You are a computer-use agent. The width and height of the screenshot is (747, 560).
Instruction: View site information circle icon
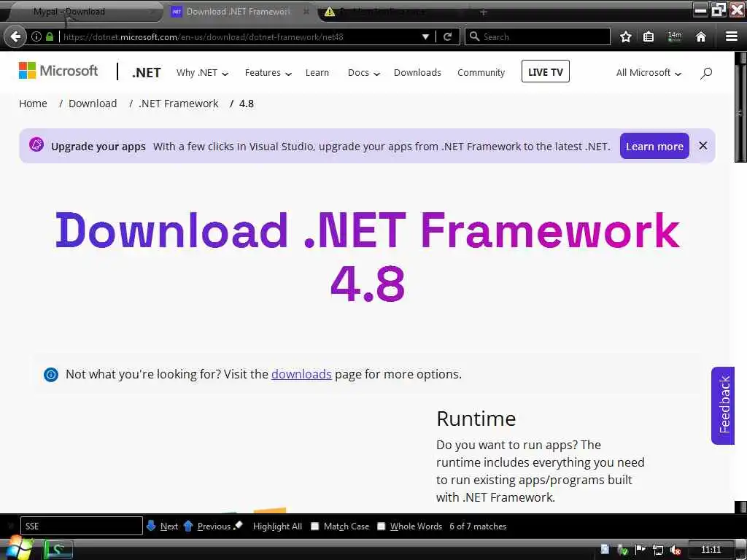[36, 36]
